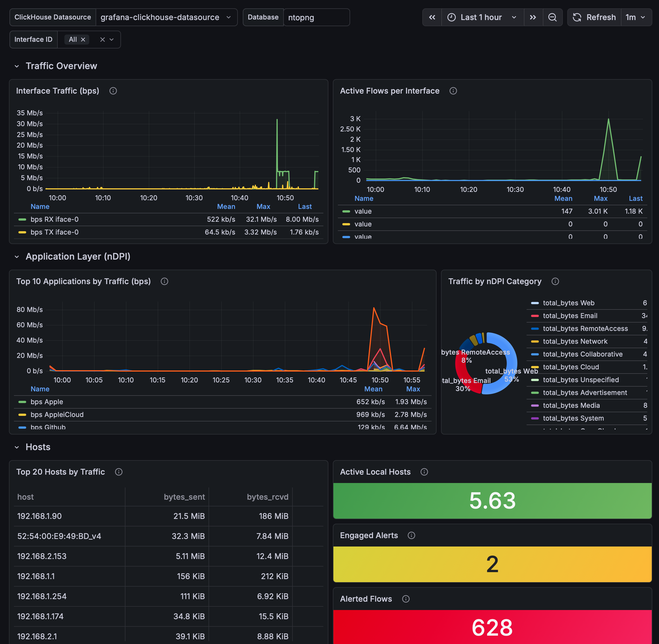659x644 pixels.
Task: Click zoom out time range icon
Action: pyautogui.click(x=552, y=17)
